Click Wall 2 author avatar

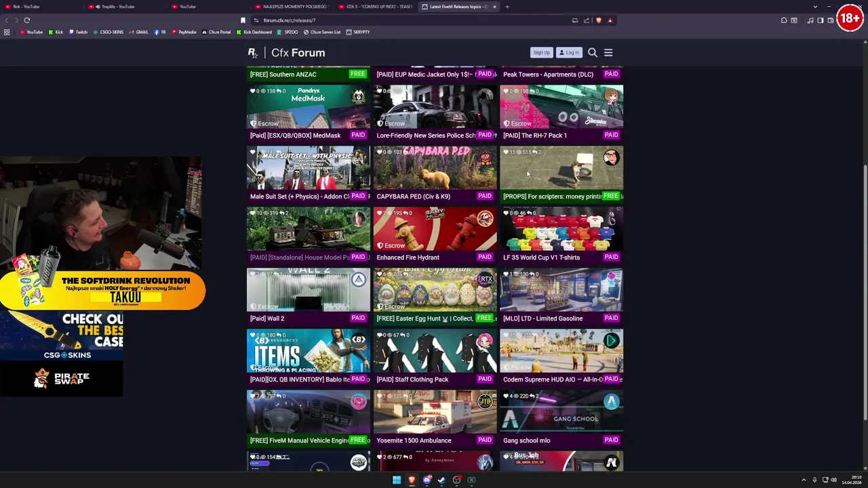[358, 279]
